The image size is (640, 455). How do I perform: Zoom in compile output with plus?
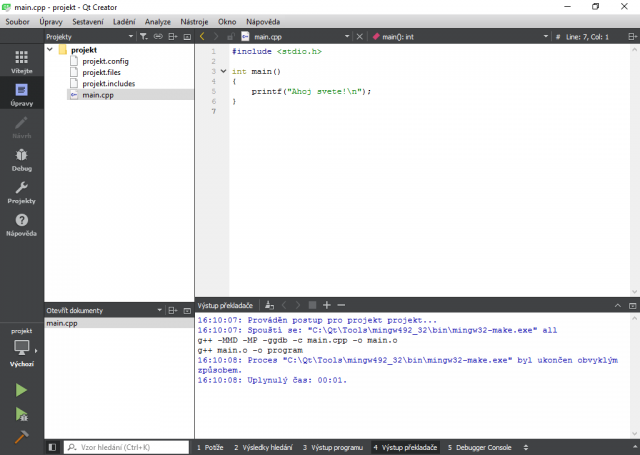click(327, 305)
